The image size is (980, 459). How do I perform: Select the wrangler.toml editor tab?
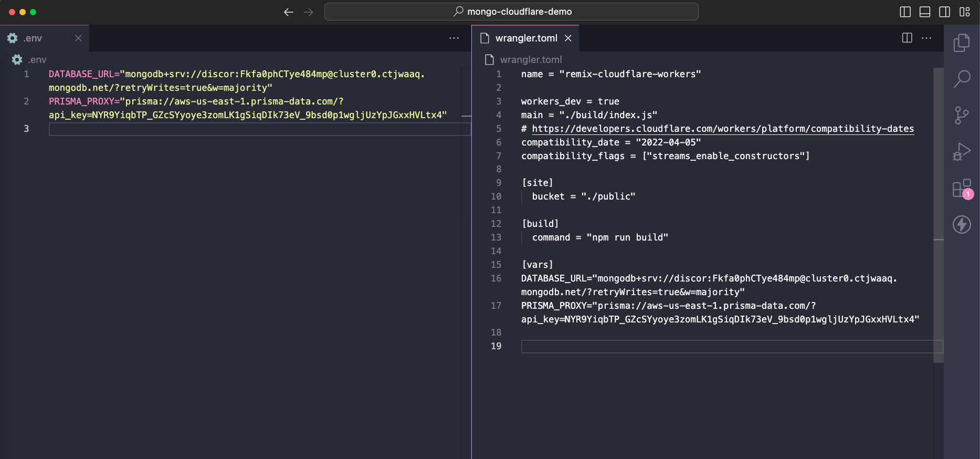pos(525,38)
